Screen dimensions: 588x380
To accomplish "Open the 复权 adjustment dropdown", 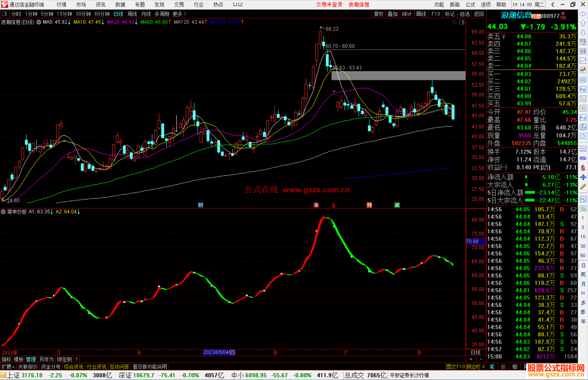I will click(379, 14).
